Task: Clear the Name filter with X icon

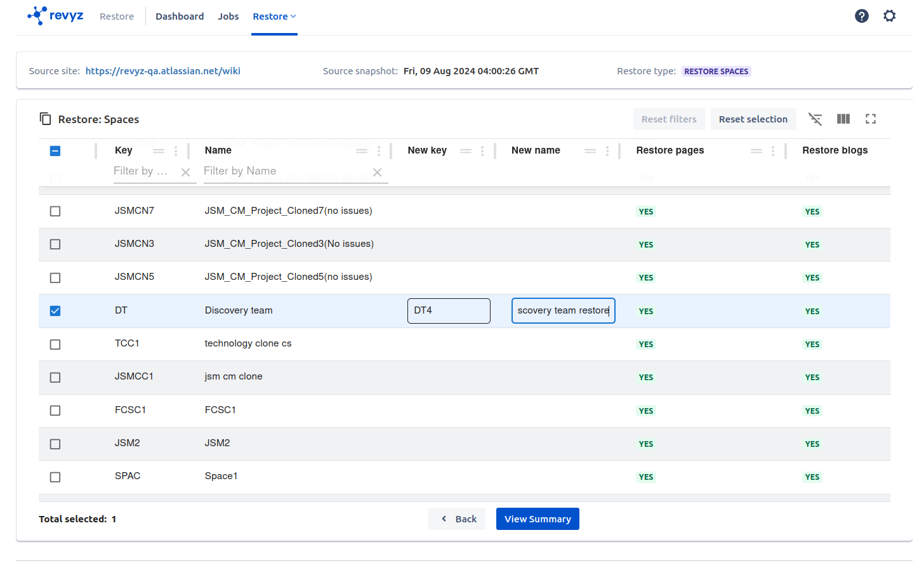Action: (x=377, y=172)
